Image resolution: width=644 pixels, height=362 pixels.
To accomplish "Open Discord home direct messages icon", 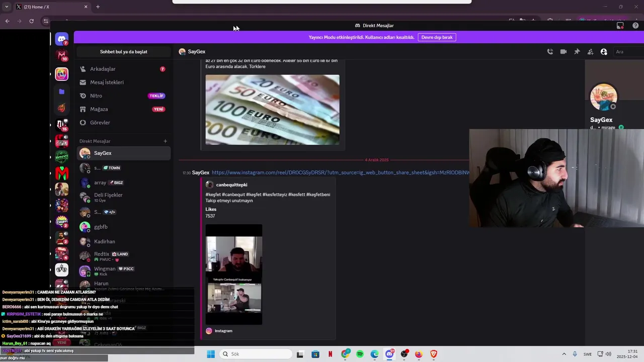I will (x=62, y=39).
